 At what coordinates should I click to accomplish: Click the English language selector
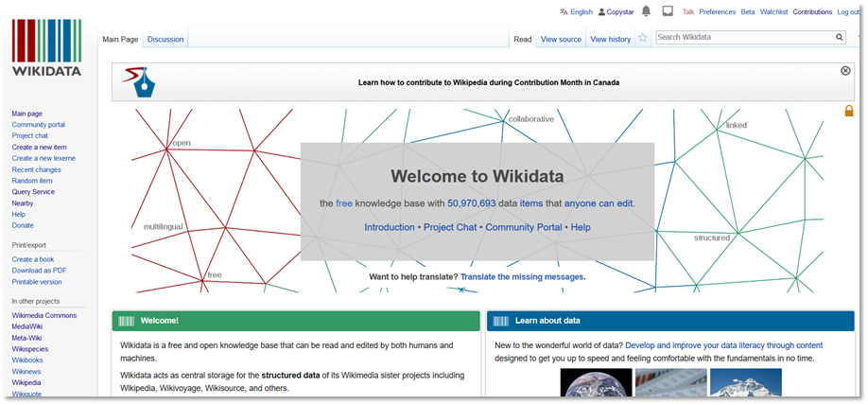(582, 11)
